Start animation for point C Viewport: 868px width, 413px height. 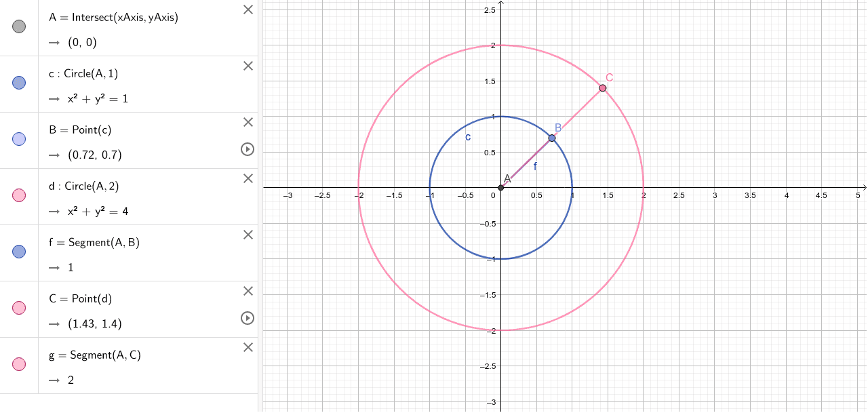248,318
